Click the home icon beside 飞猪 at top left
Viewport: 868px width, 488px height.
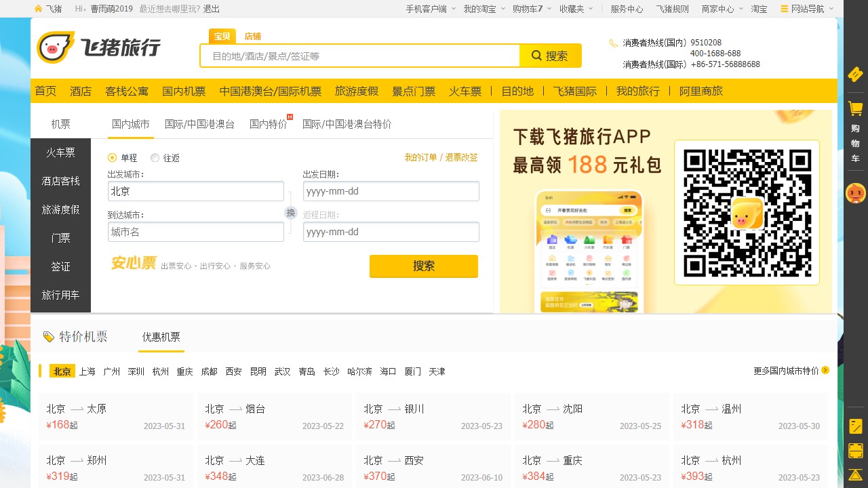coord(39,9)
